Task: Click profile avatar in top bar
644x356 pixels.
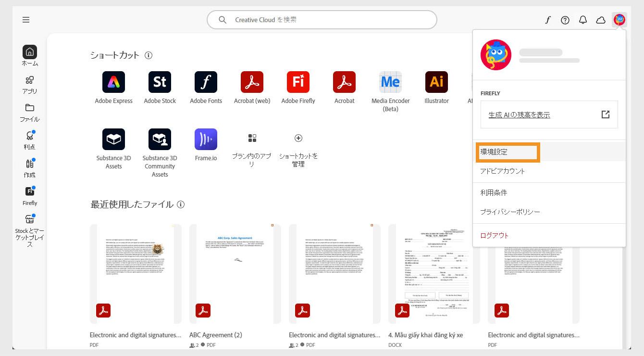Action: point(619,20)
